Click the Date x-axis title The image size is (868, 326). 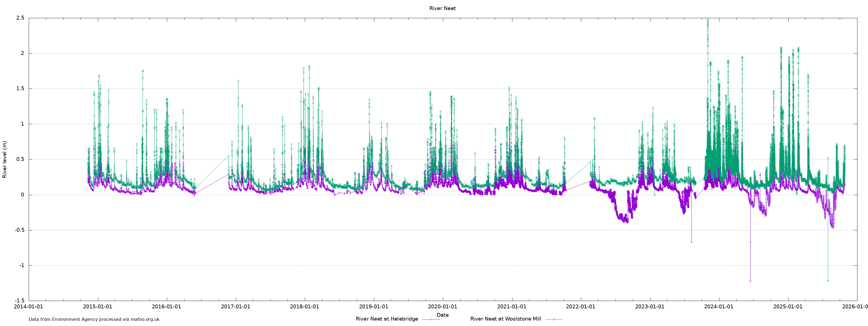(x=442, y=315)
